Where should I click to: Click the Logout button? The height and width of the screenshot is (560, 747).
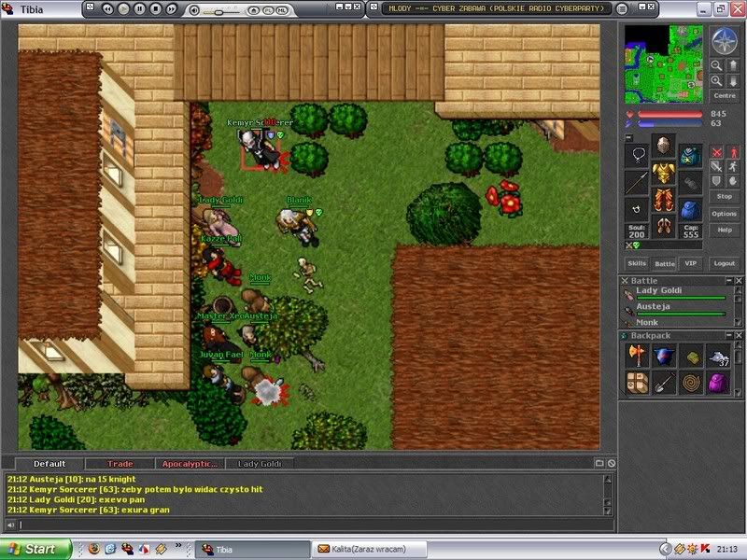[725, 263]
